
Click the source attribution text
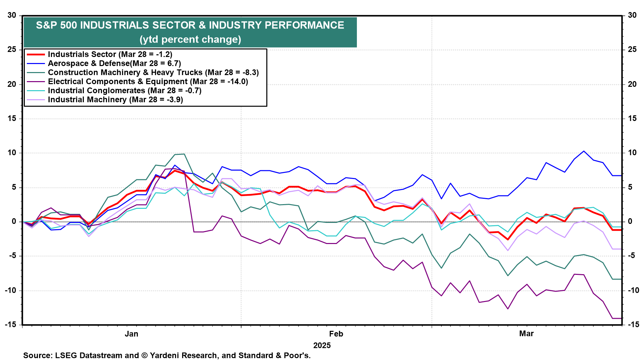coord(167,356)
